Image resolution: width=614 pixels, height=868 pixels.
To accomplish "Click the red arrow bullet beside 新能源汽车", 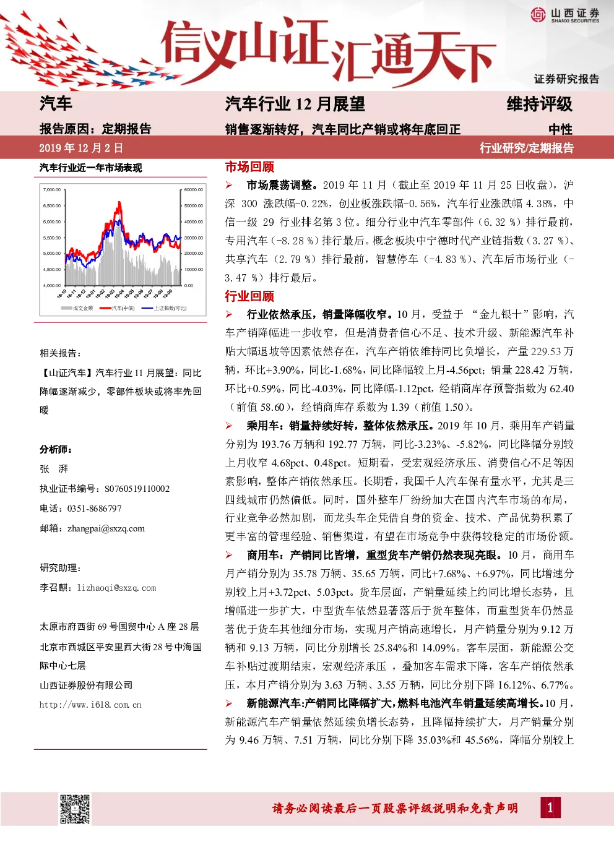I will (x=228, y=703).
